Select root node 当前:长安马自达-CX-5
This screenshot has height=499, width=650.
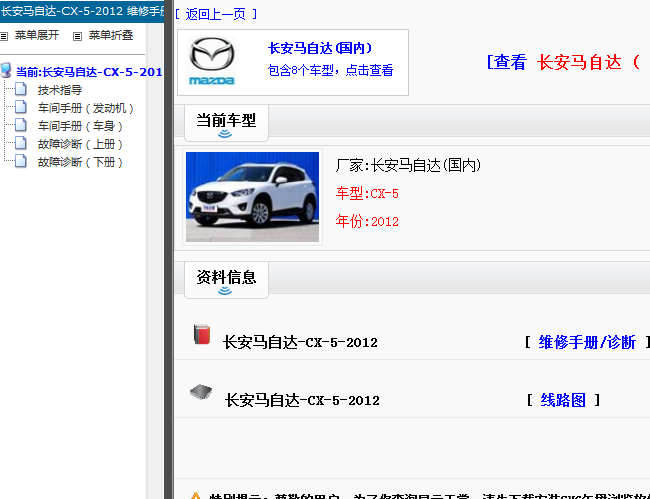(x=89, y=72)
